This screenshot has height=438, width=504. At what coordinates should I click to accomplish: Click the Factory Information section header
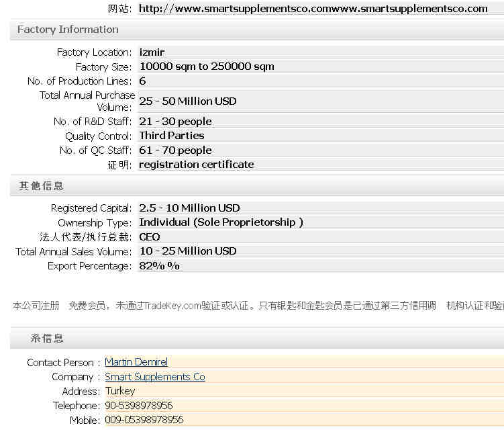(68, 30)
